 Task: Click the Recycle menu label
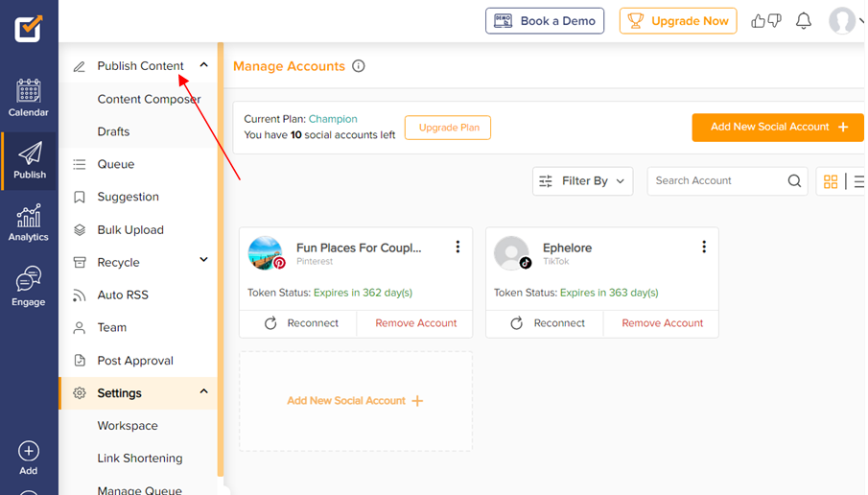coord(119,263)
